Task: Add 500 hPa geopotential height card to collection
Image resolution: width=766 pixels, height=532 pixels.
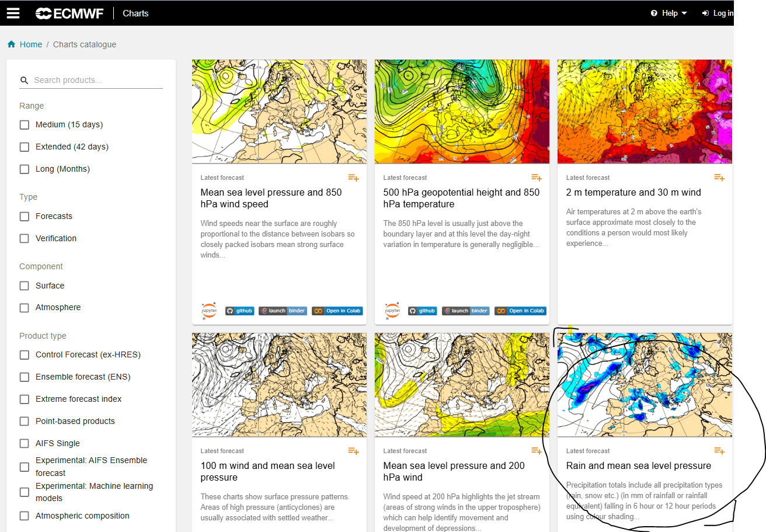Action: pos(536,178)
